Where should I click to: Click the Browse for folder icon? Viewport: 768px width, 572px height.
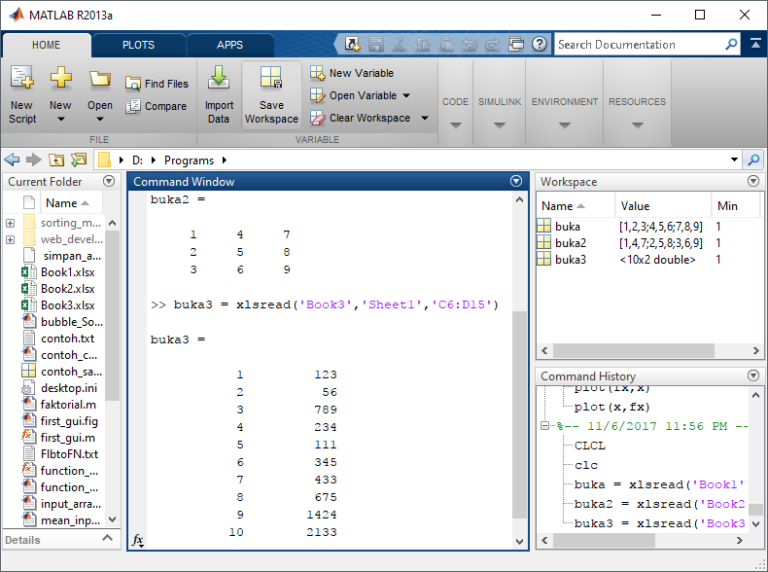(78, 160)
